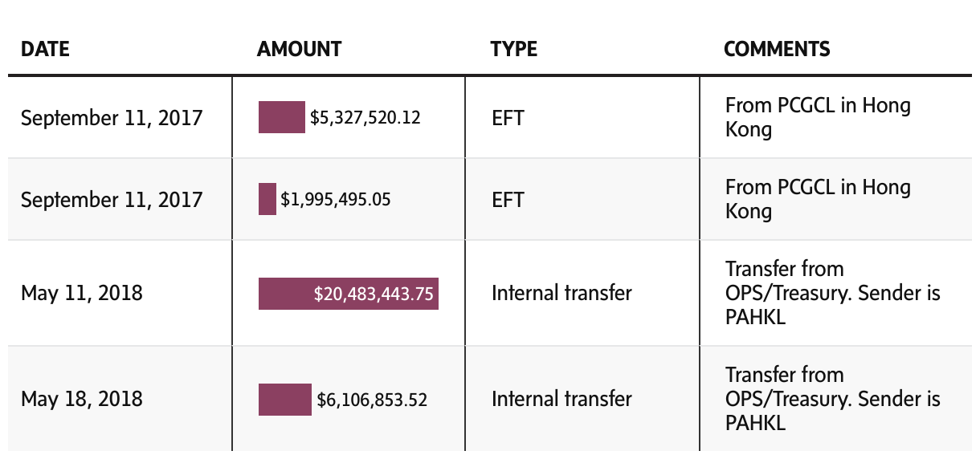This screenshot has width=980, height=459.
Task: Click EFT type in the second row
Action: 508,200
